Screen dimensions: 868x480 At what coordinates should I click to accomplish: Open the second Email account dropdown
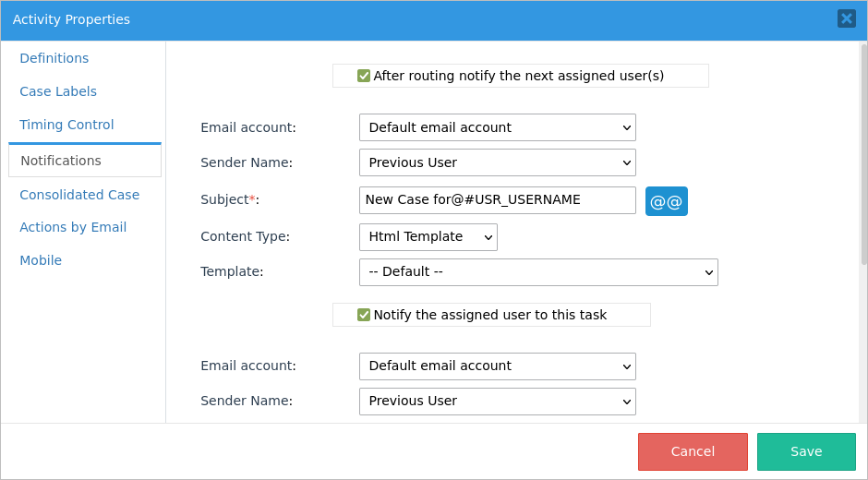(x=497, y=366)
